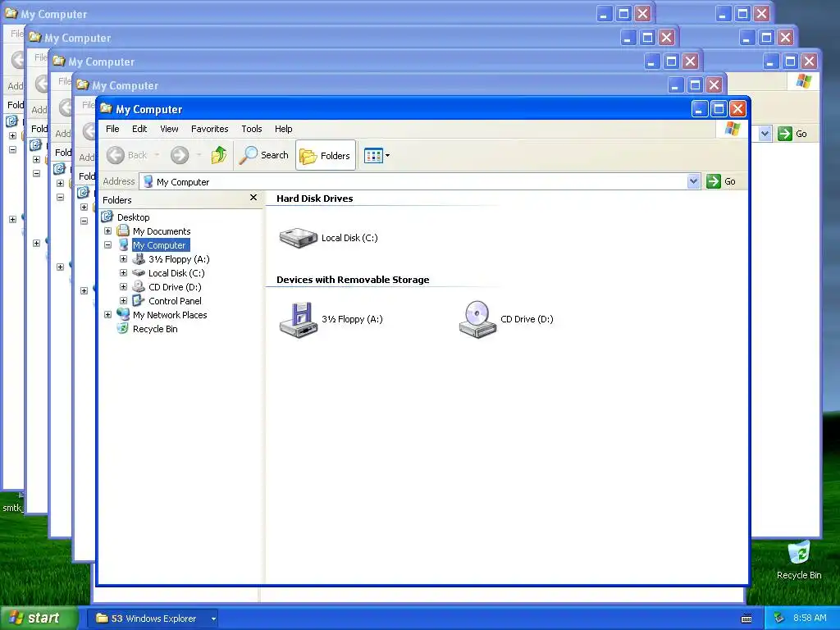Click the front window's My Computer title bar icon

tap(106, 108)
